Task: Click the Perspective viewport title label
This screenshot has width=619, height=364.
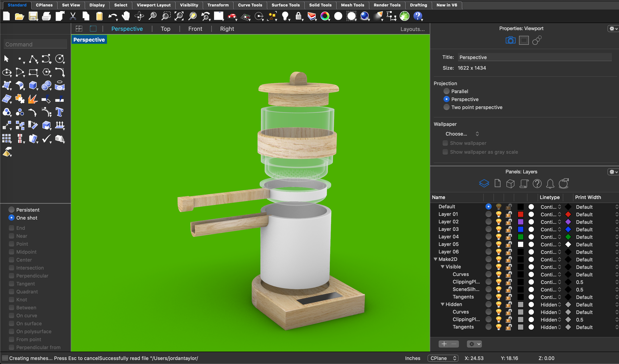Action: [89, 40]
